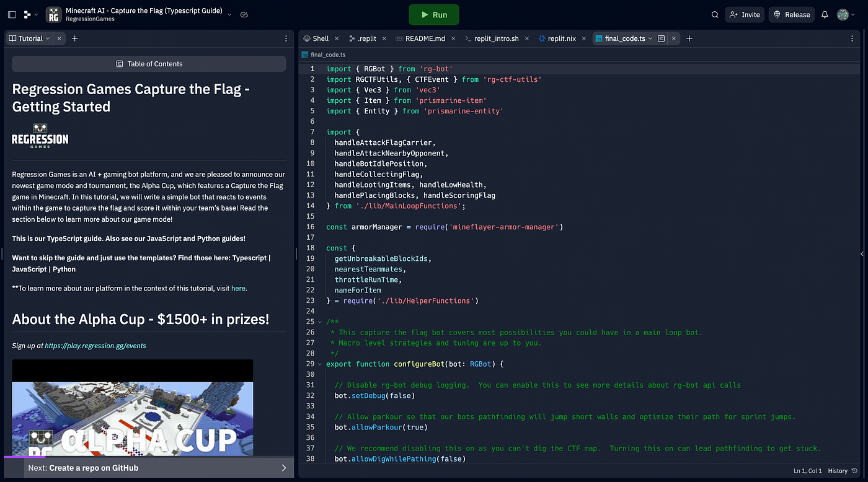This screenshot has width=868, height=482.
Task: Open the left pane three-dot menu
Action: click(286, 38)
